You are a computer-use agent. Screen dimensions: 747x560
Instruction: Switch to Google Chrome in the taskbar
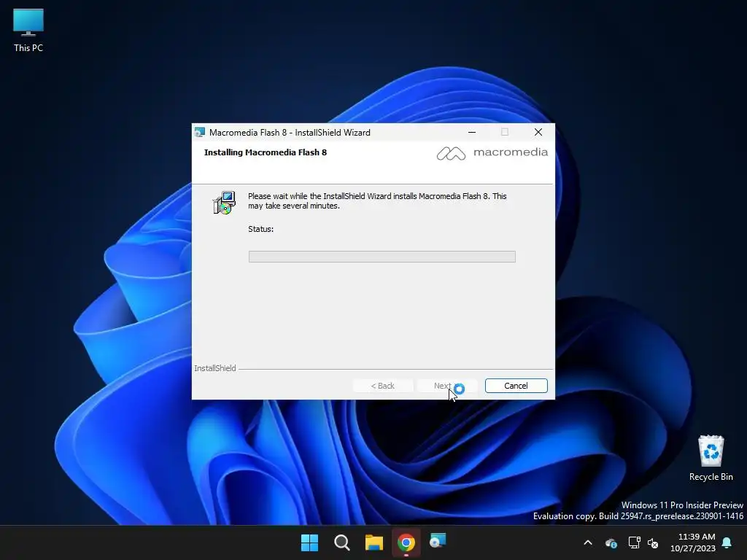click(x=406, y=542)
